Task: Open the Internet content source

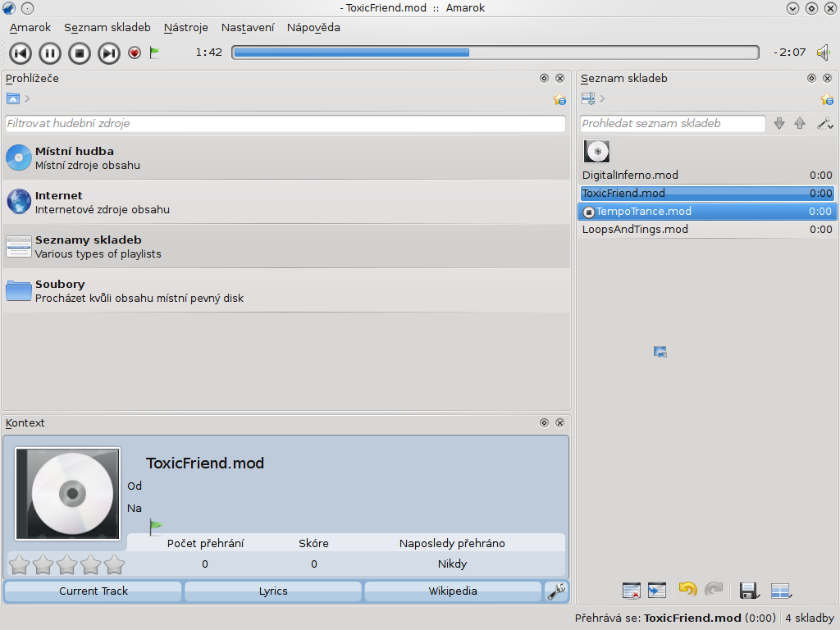Action: pyautogui.click(x=286, y=202)
